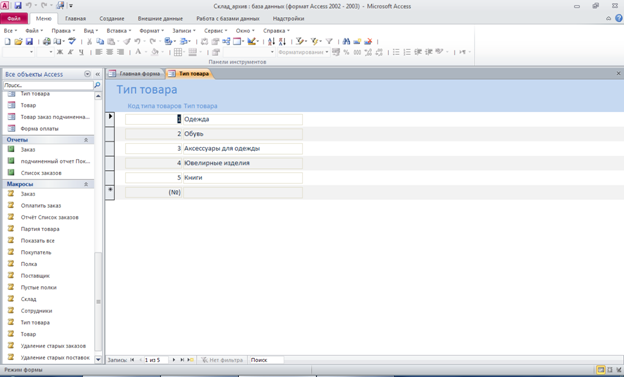Screen dimensions: 624x377
Task: Click the percent format icon
Action: pyautogui.click(x=347, y=52)
